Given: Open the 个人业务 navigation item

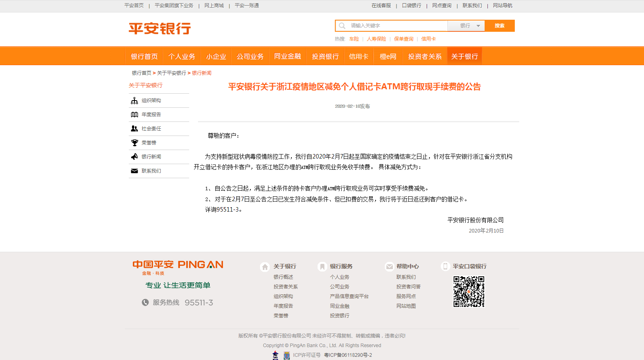Looking at the screenshot, I should coord(182,56).
